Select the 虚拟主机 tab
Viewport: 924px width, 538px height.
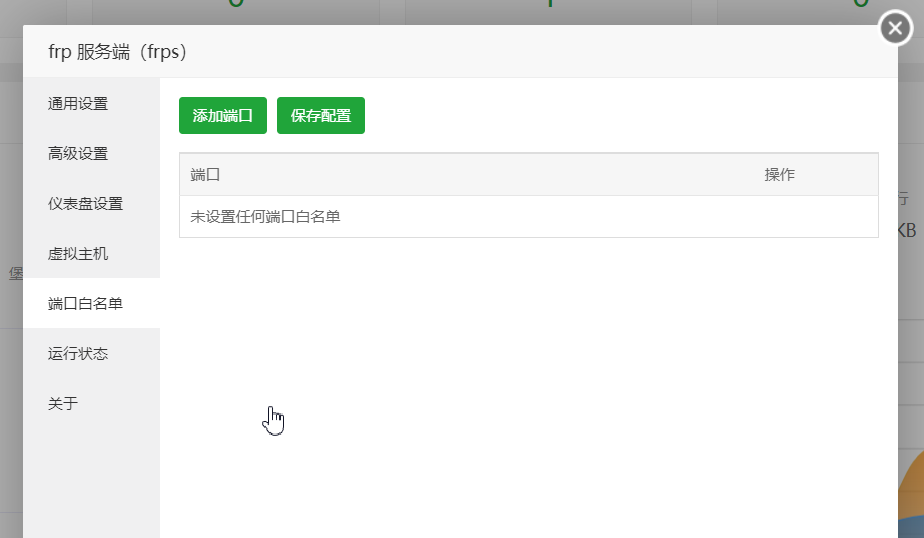pyautogui.click(x=91, y=254)
